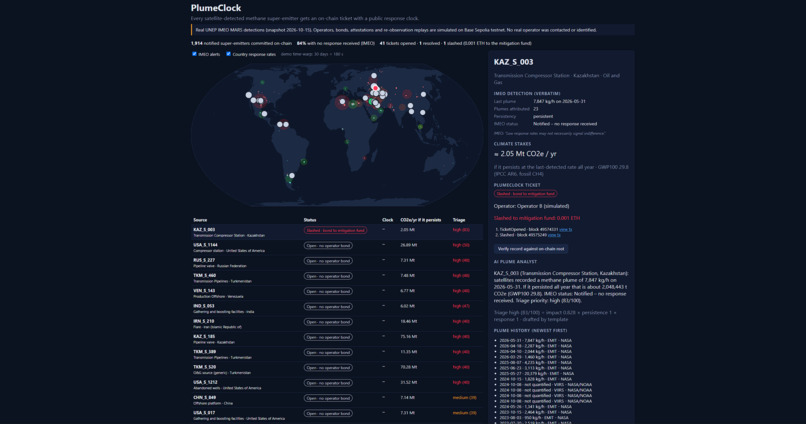Click the Triage column header
This screenshot has height=424, width=806.
click(459, 220)
